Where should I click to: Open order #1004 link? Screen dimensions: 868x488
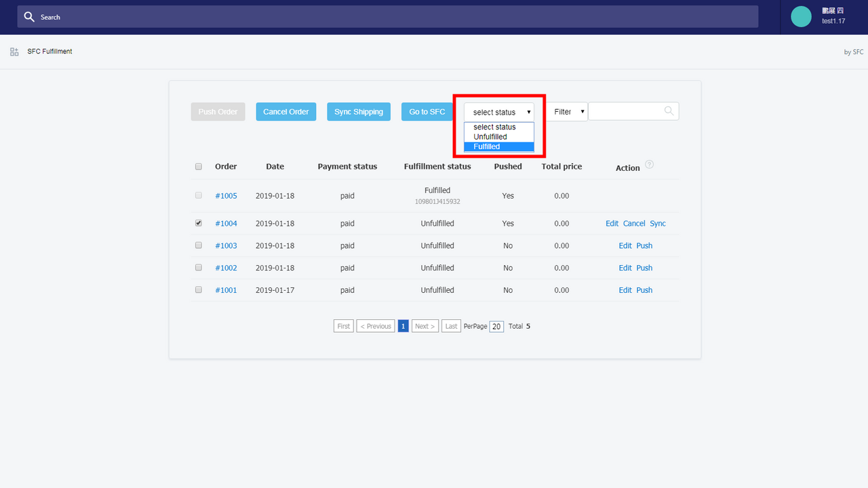pos(226,224)
